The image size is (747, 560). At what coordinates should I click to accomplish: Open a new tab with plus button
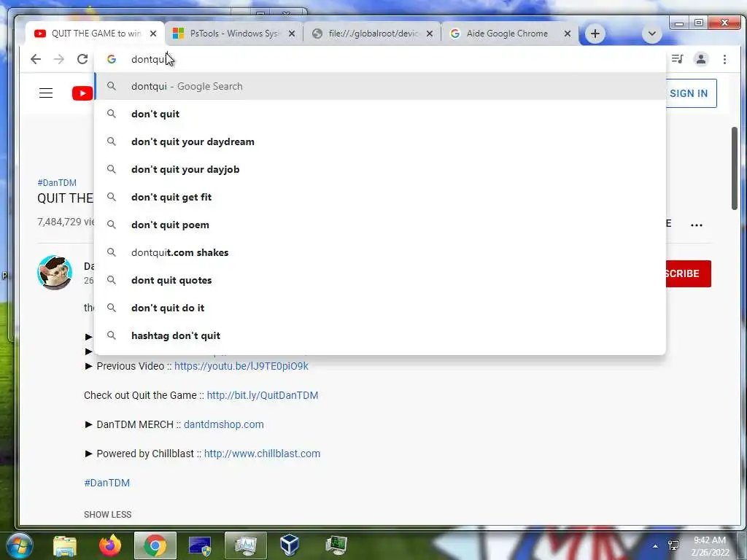pos(595,34)
